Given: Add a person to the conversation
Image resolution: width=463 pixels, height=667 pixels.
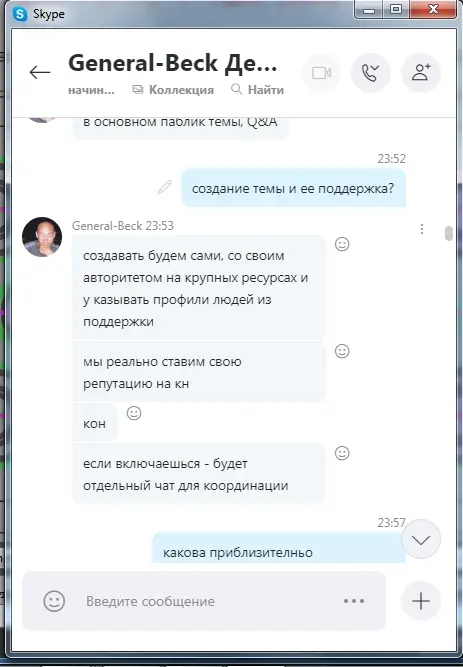Looking at the screenshot, I should (x=421, y=73).
